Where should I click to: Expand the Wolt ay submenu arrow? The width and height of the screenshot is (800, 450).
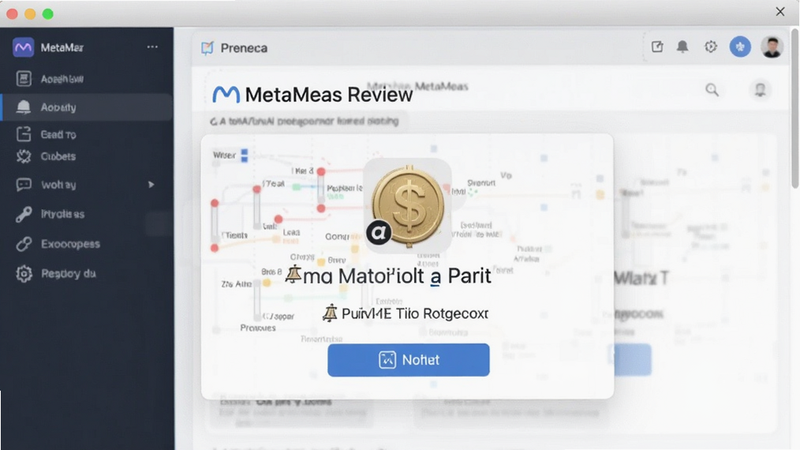click(151, 185)
